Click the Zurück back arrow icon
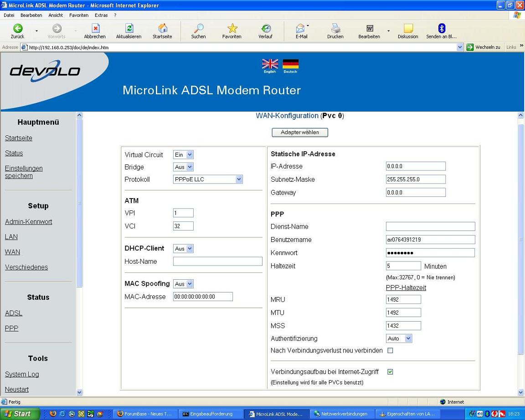525x420 pixels. tap(17, 28)
